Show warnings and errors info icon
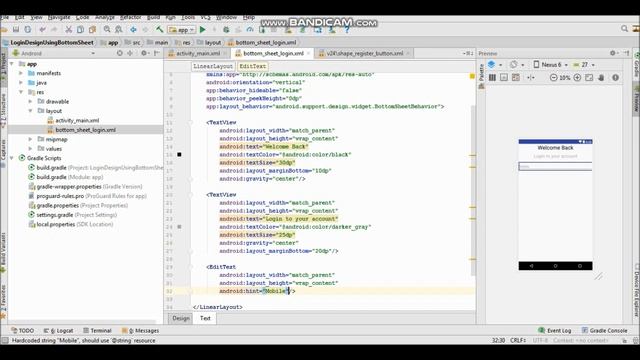The width and height of the screenshot is (640, 360). pos(616,78)
